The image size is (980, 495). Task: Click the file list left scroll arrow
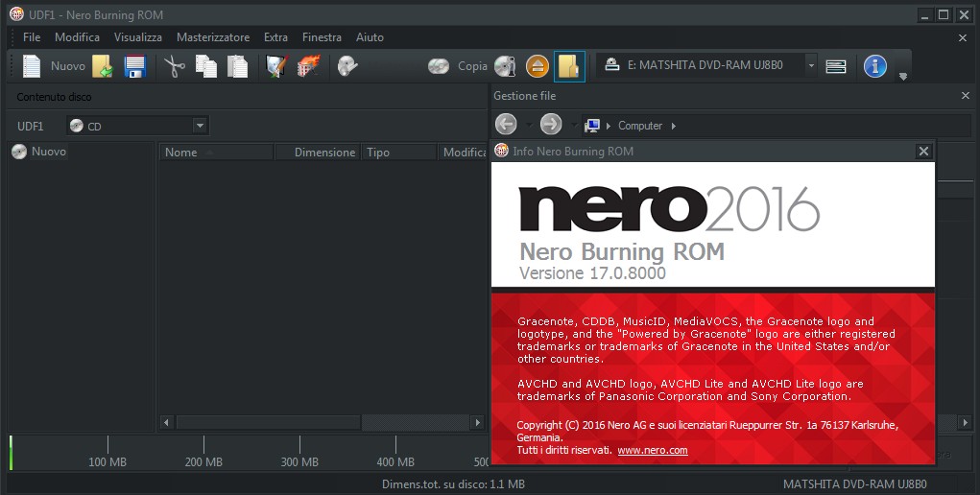click(x=166, y=422)
